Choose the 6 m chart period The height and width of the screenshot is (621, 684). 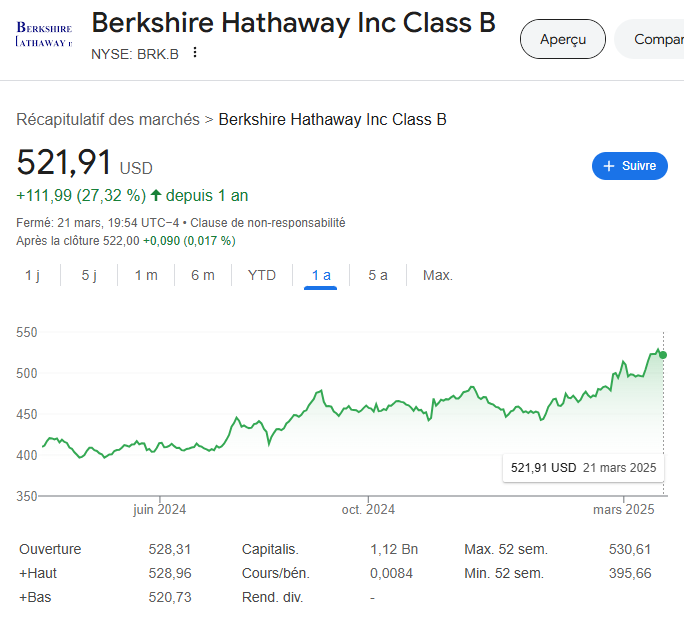[x=203, y=275]
